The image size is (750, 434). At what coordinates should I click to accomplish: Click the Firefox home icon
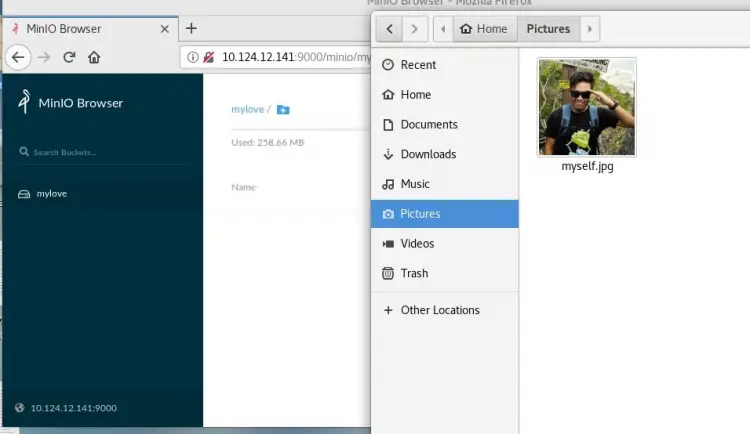click(x=94, y=57)
